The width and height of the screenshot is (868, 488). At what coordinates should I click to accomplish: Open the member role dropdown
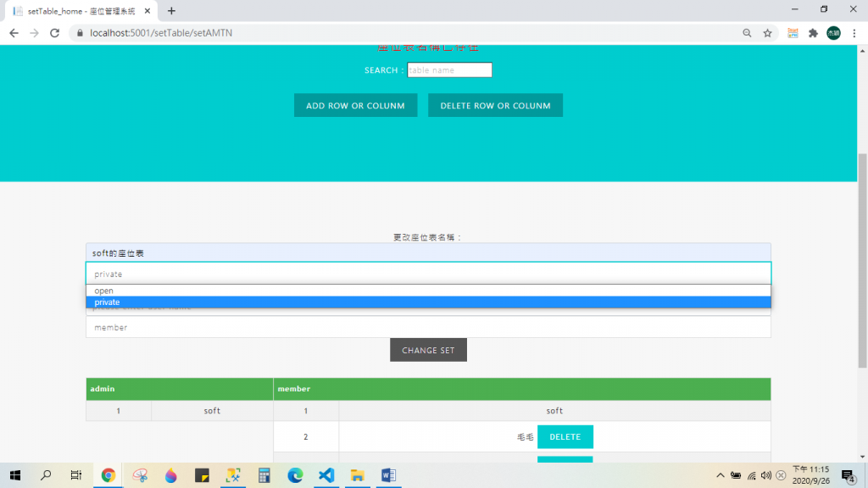[x=428, y=327]
